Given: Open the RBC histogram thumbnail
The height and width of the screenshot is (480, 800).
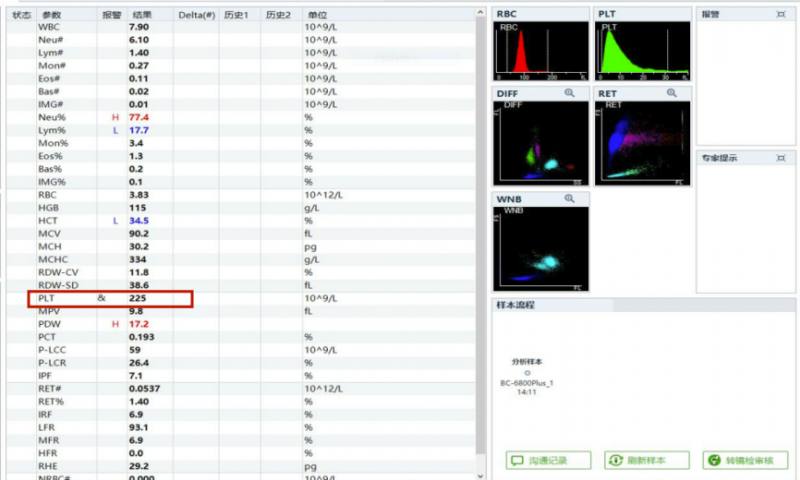Looking at the screenshot, I should point(541,51).
